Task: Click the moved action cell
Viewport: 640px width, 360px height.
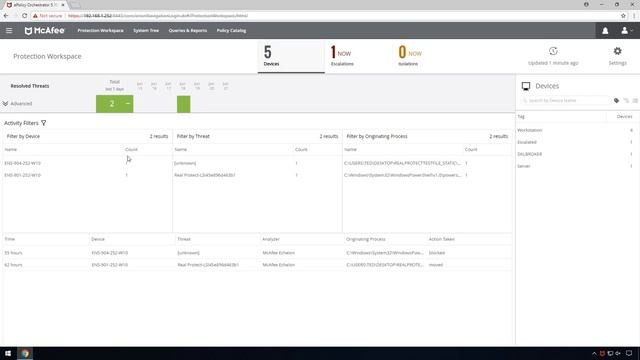Action: [x=436, y=265]
